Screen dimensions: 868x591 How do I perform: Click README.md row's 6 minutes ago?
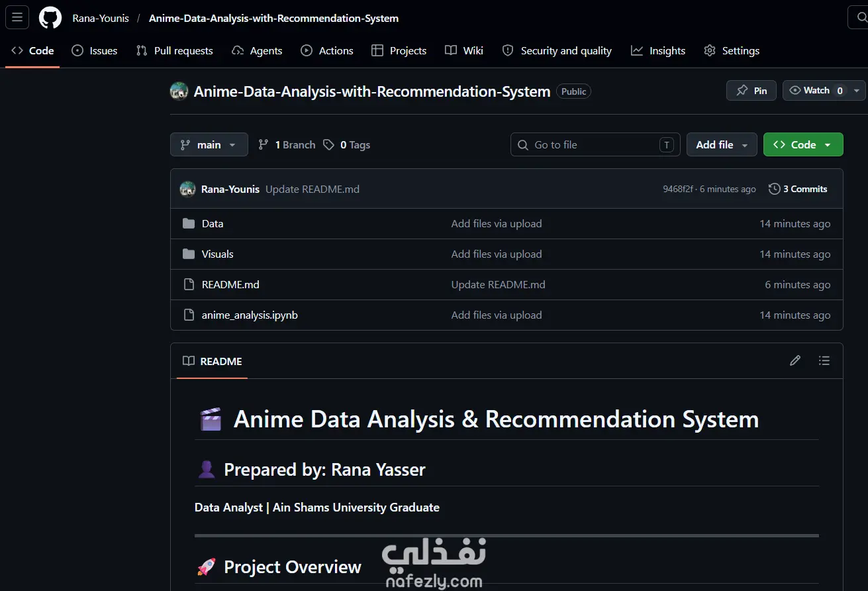tap(798, 285)
